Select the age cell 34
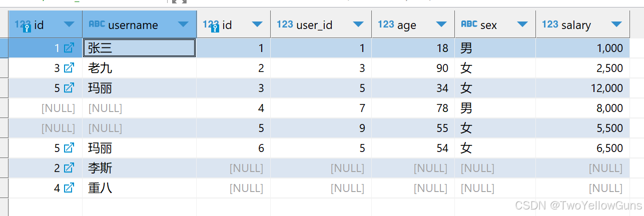Viewport: 644px width, 216px height. 413,88
